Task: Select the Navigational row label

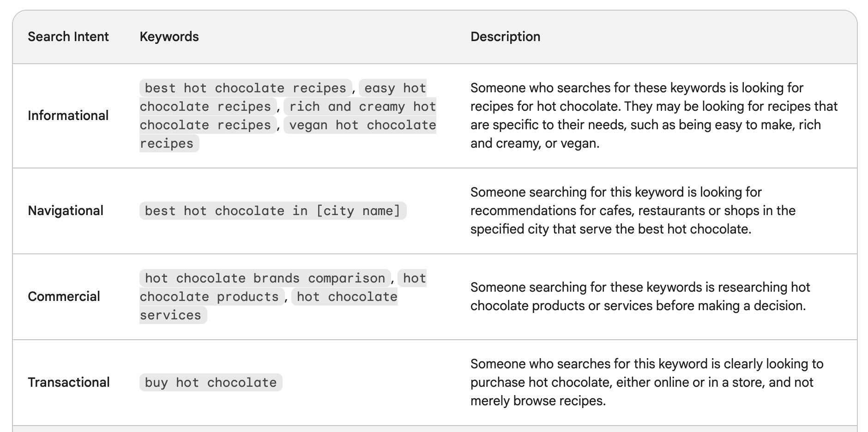Action: (66, 210)
